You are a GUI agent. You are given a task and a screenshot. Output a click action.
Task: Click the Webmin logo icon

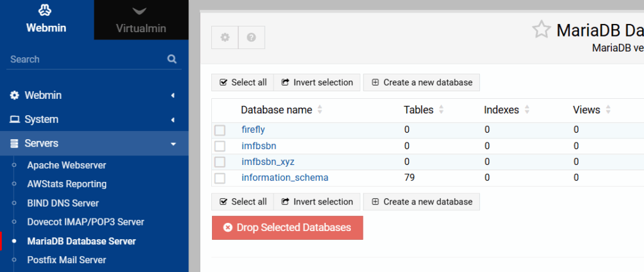coord(46,11)
